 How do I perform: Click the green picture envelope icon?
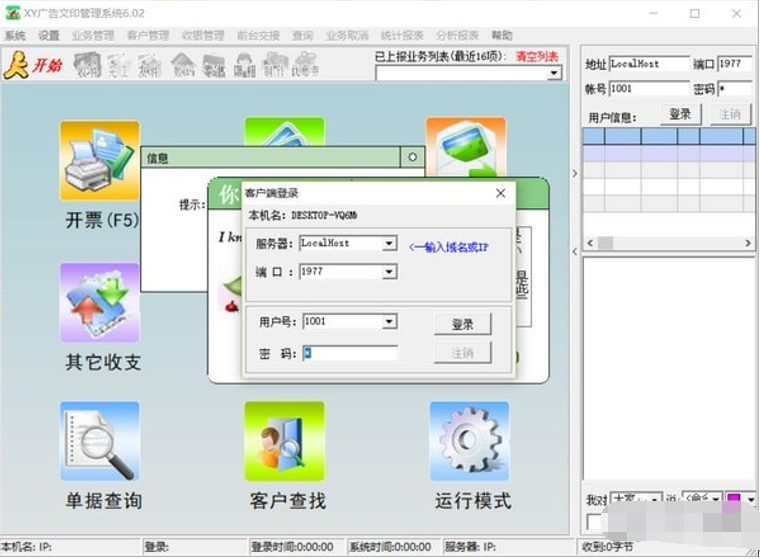(x=466, y=147)
